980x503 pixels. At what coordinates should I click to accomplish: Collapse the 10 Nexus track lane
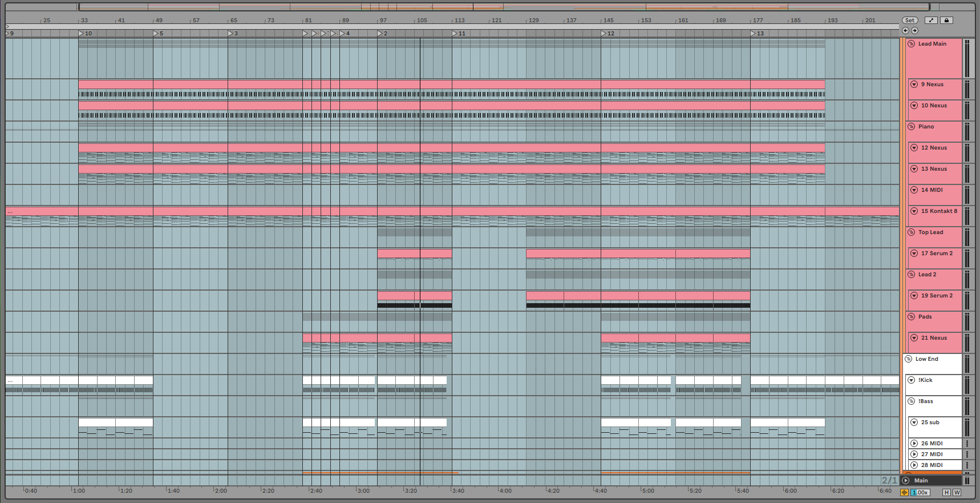(x=914, y=106)
